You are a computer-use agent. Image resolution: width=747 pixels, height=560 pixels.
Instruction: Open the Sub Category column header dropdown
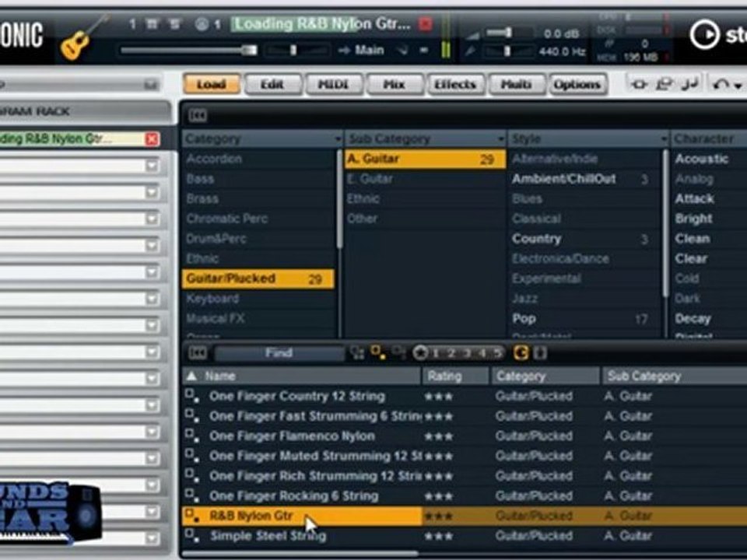(x=500, y=139)
